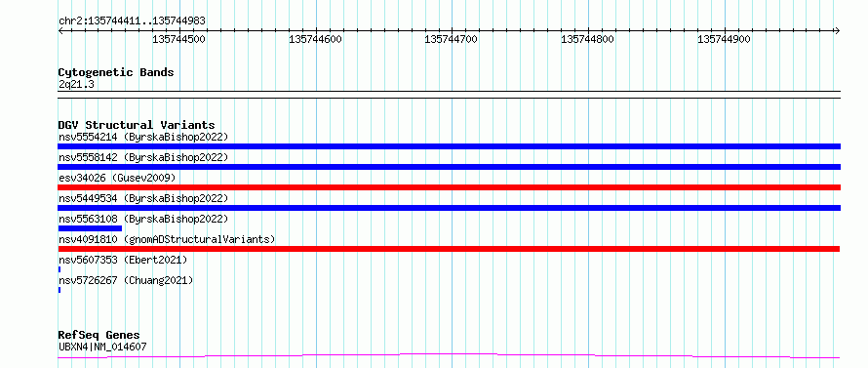Click the blue bar for nsv5554214
This screenshot has height=368, width=868.
pyautogui.click(x=449, y=146)
